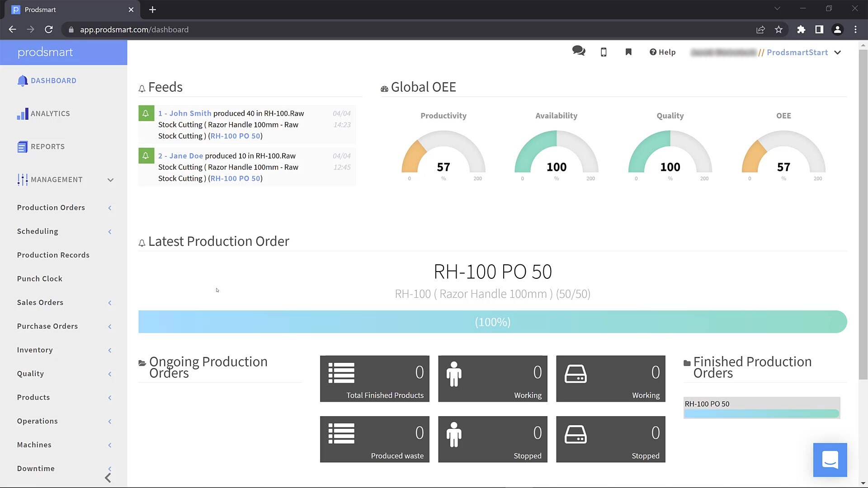The height and width of the screenshot is (488, 868).
Task: Click the 100% progress bar of the latest production order
Action: [492, 322]
